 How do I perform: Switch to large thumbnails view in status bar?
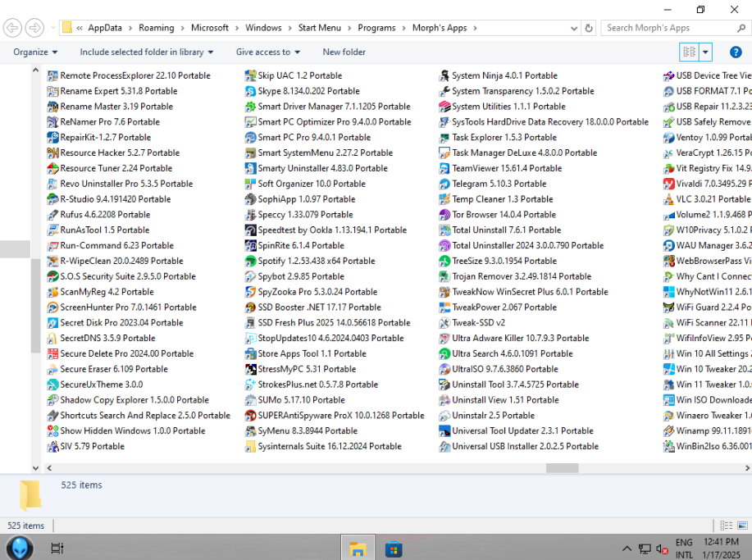[742, 526]
